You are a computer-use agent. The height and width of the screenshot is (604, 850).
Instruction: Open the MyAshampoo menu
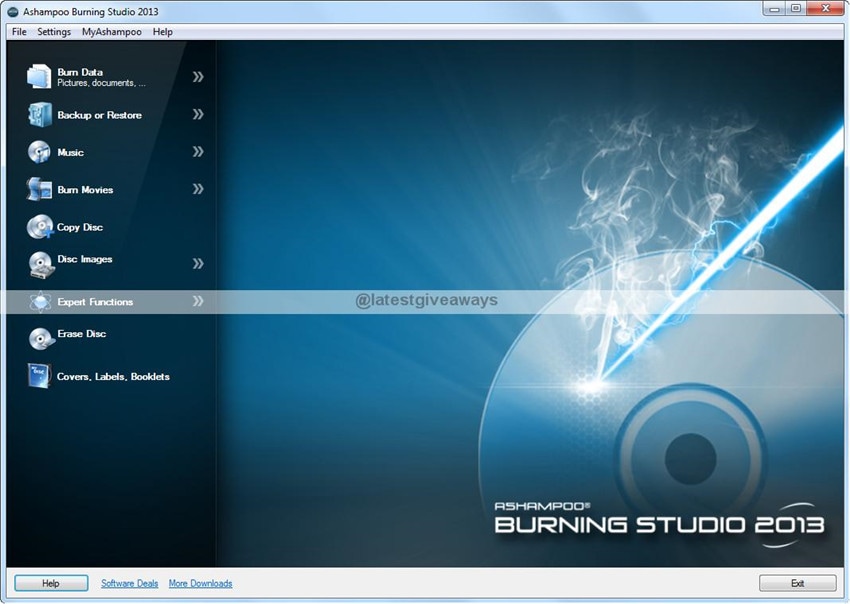[112, 32]
